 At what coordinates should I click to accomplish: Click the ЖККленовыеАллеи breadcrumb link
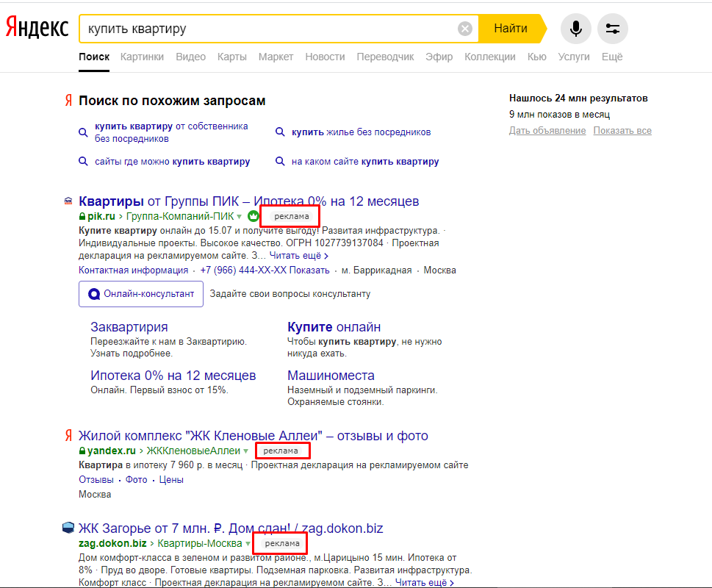(x=193, y=451)
